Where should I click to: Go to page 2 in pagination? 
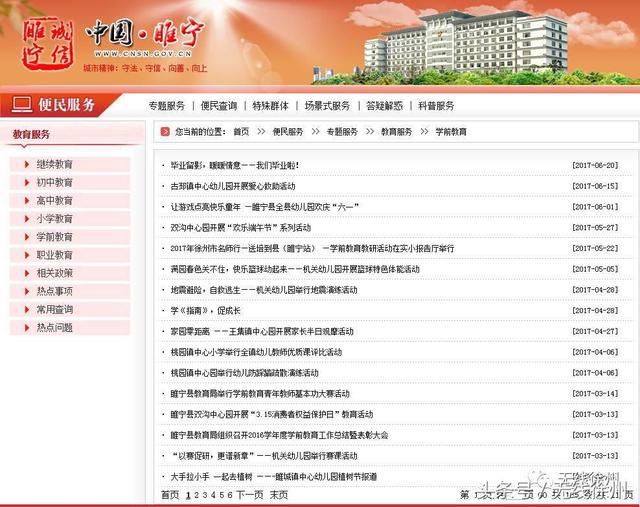pos(197,495)
